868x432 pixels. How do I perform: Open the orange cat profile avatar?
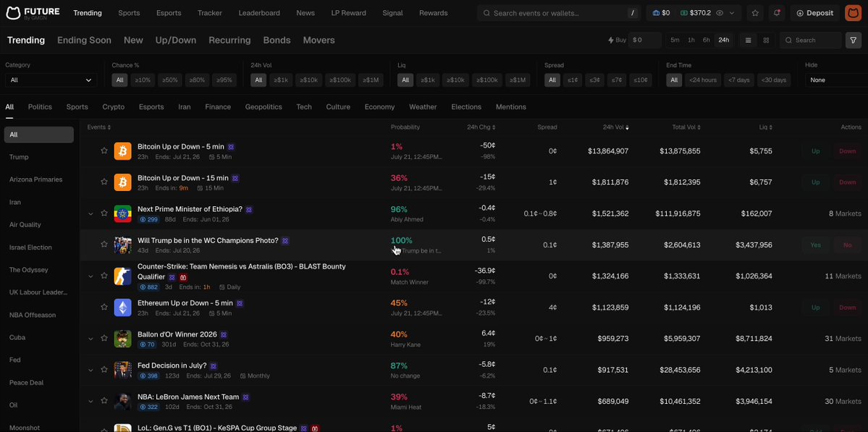pyautogui.click(x=853, y=13)
